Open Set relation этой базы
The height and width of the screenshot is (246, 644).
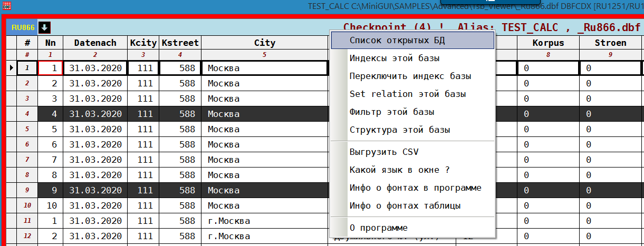412,94
